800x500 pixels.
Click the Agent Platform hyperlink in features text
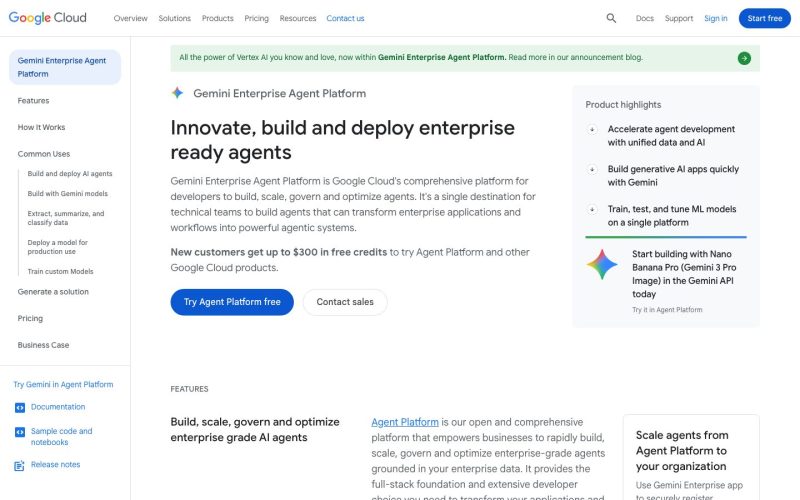click(x=405, y=422)
